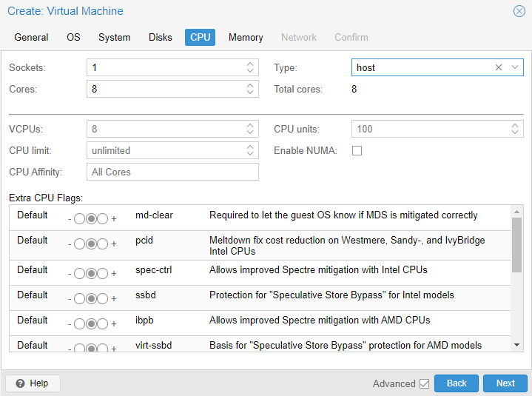This screenshot has height=396, width=532.
Task: Turn on the spec-ctrl flag
Action: pos(102,274)
